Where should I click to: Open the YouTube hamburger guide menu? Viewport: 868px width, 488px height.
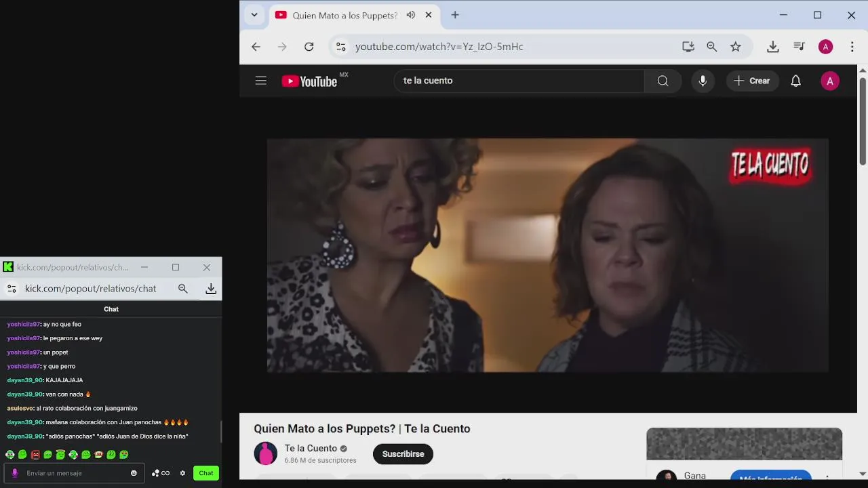click(x=261, y=81)
